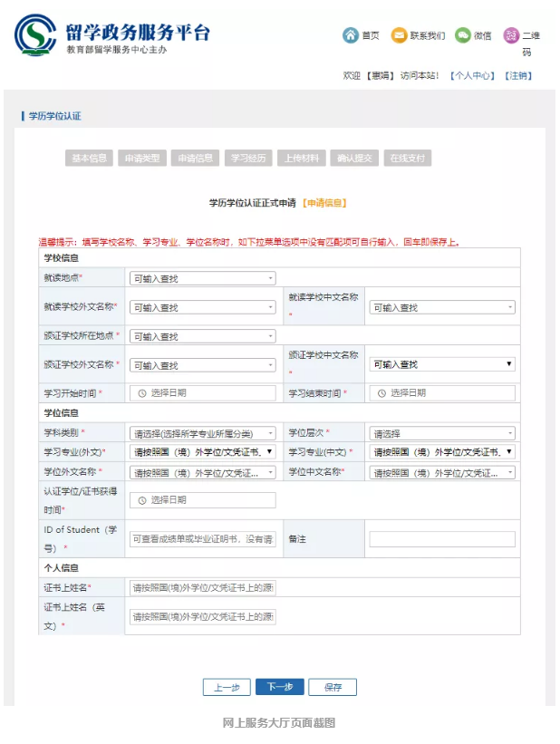Click the contact us envelope icon
The image size is (560, 744).
(x=399, y=35)
